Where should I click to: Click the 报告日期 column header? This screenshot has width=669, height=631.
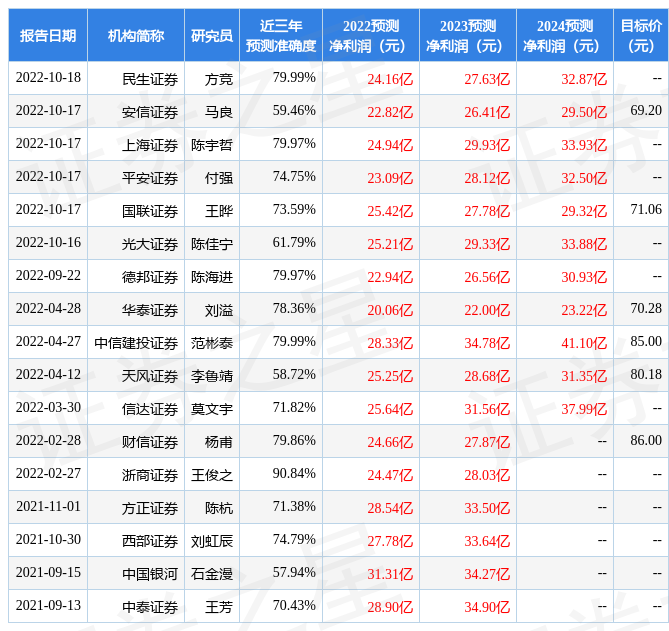(48, 35)
